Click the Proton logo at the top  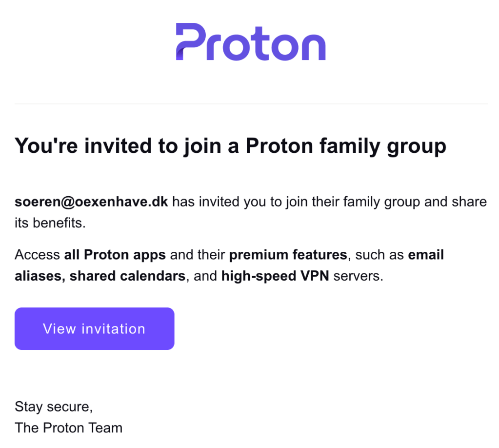pyautogui.click(x=250, y=42)
